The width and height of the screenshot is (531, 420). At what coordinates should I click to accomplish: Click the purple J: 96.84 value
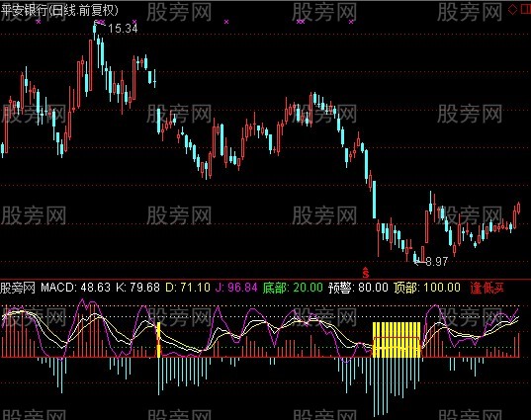(236, 288)
